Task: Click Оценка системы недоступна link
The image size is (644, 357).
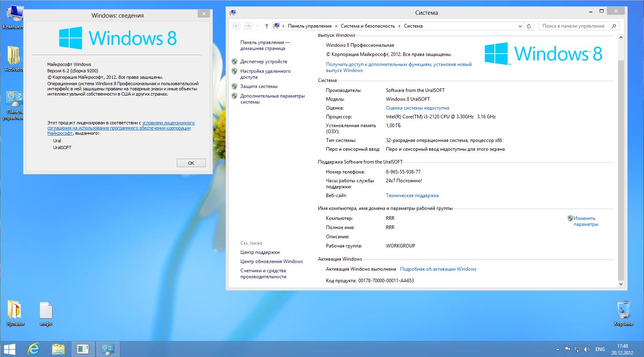Action: tap(418, 108)
